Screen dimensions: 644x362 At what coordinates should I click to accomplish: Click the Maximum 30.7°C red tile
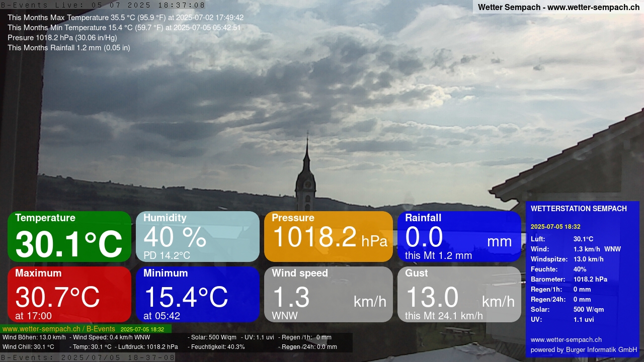[69, 294]
